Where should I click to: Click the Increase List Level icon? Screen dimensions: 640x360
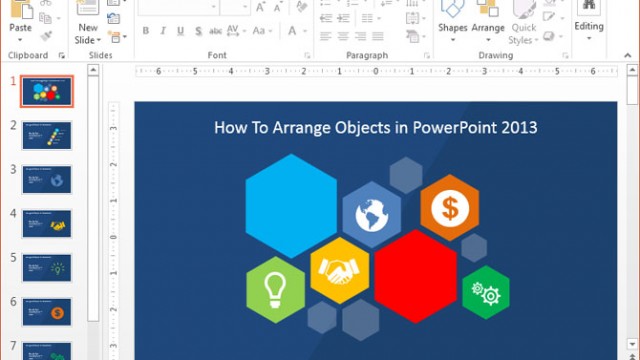coord(343,18)
